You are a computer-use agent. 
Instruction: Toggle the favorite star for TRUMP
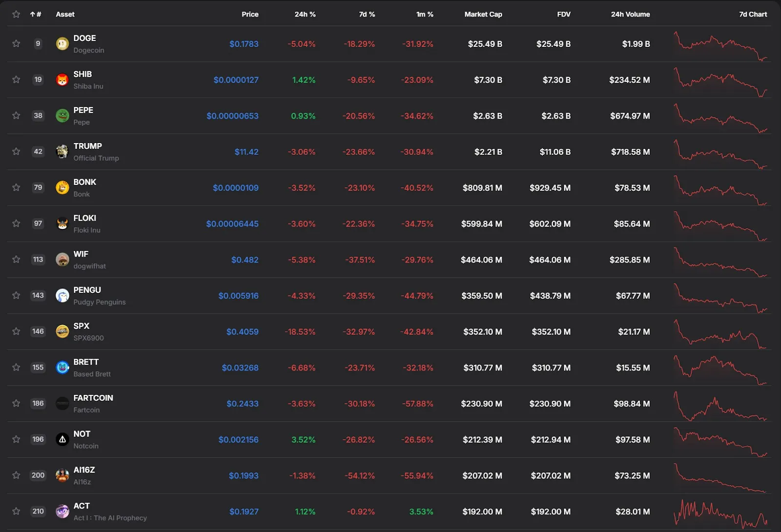click(16, 151)
